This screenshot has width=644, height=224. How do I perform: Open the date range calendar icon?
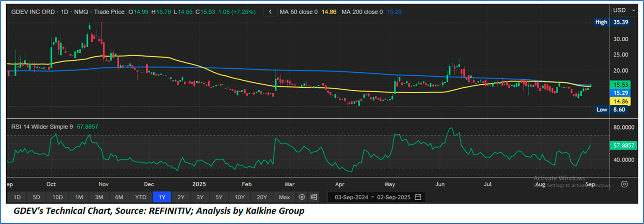[x=418, y=197]
